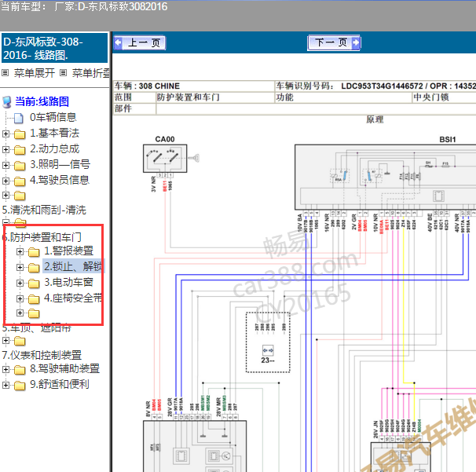Screen dimensions: 476x472
Task: Expand the 2.锁止、解锁 subfolder
Action: pyautogui.click(x=20, y=267)
